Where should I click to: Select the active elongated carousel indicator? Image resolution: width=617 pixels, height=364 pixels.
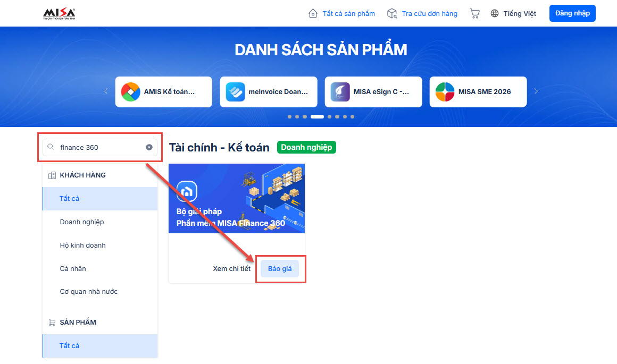tap(317, 117)
